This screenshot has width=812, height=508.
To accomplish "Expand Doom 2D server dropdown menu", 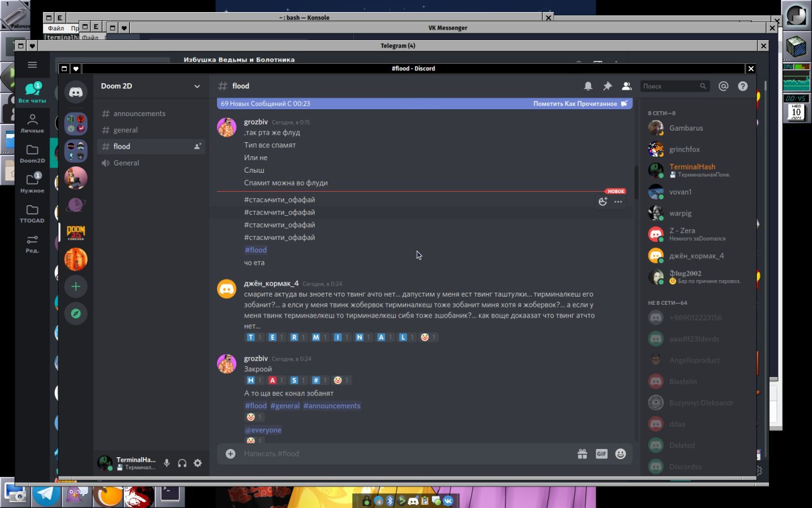I will [197, 86].
